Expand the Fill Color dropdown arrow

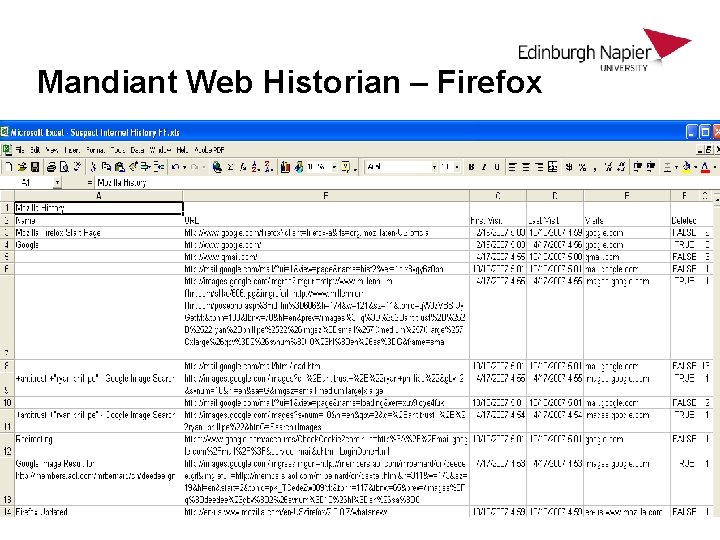696,167
